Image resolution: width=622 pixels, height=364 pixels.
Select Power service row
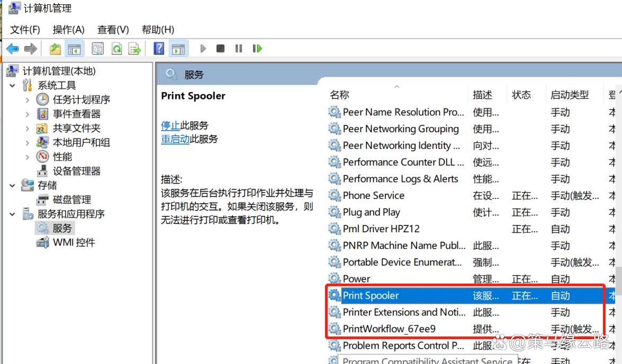pos(471,279)
